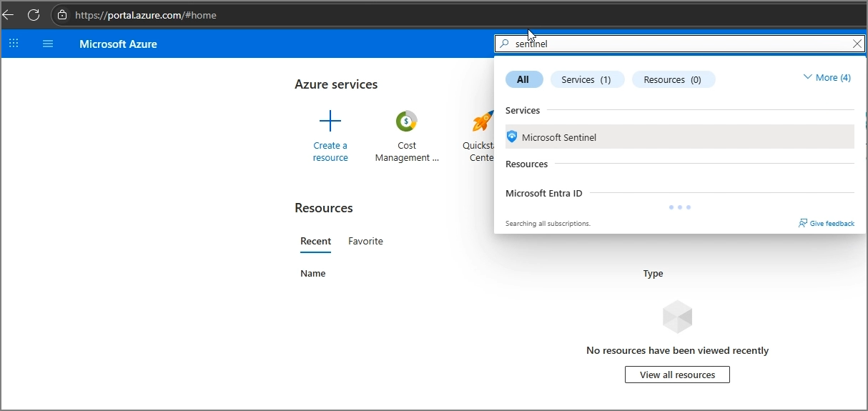Click the Services section heading in results
The width and height of the screenshot is (868, 411).
[x=523, y=110]
